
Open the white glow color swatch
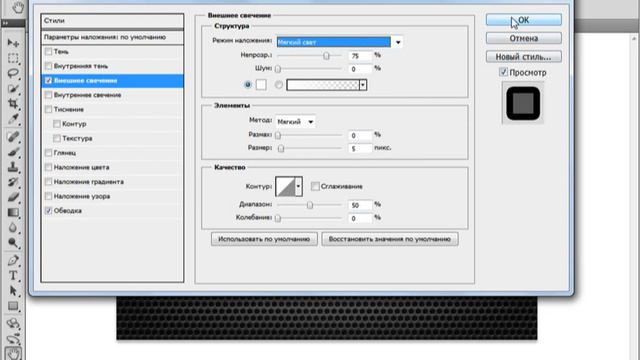click(x=261, y=85)
